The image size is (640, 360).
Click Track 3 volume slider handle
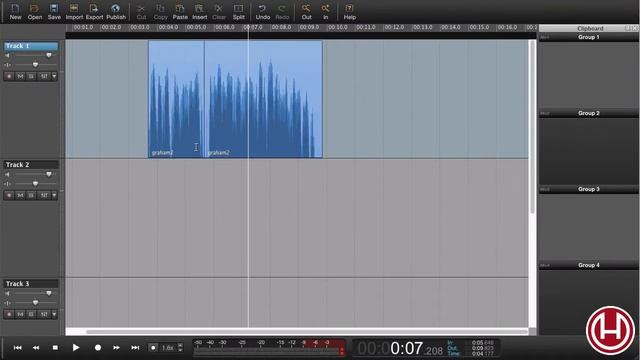tap(49, 293)
